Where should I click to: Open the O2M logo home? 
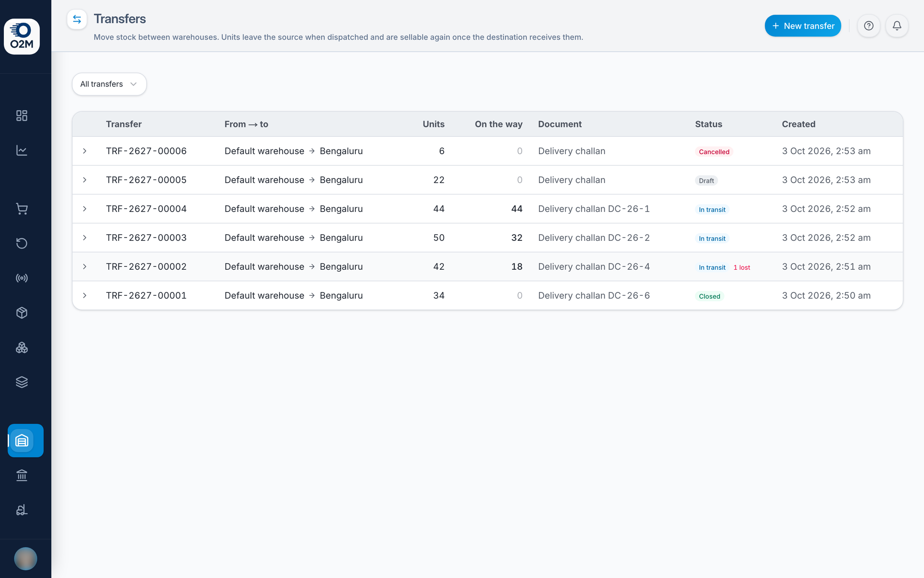pyautogui.click(x=22, y=37)
